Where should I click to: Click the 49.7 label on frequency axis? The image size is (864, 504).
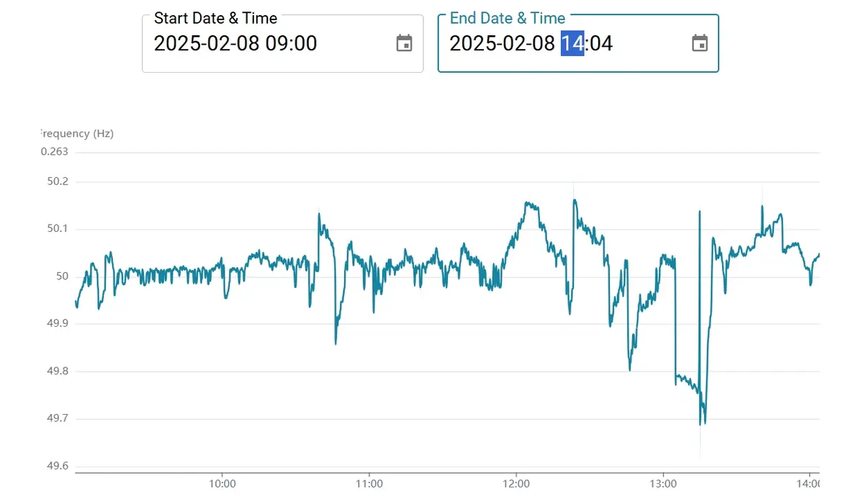click(58, 418)
